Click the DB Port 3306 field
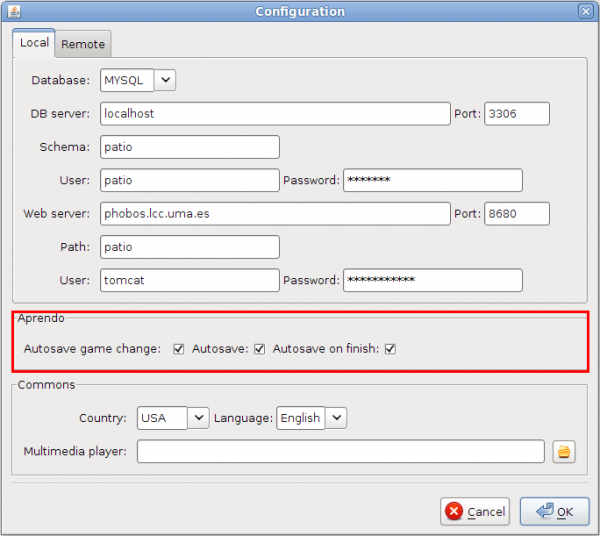Viewport: 600px width, 536px height. click(517, 114)
